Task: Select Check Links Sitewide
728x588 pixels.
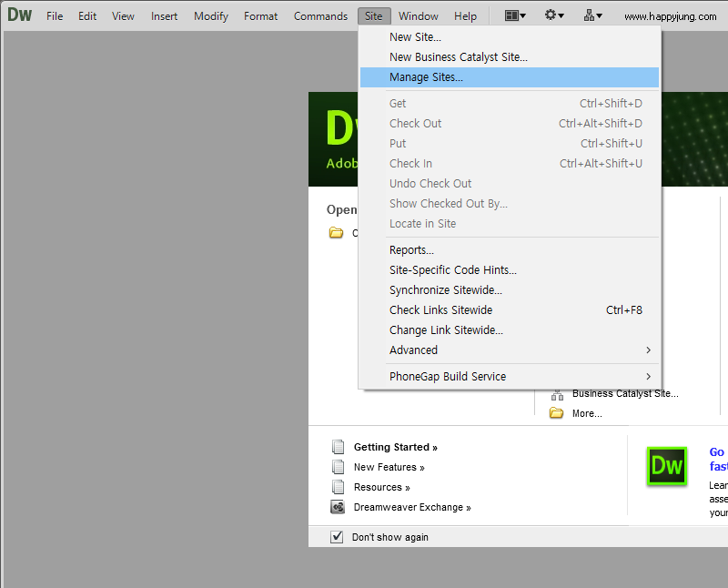Action: coord(510,309)
